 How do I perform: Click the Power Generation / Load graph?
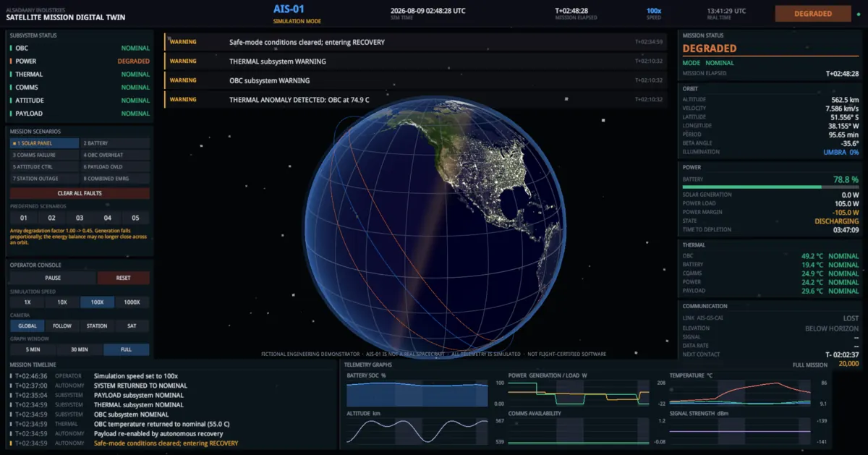(579, 394)
